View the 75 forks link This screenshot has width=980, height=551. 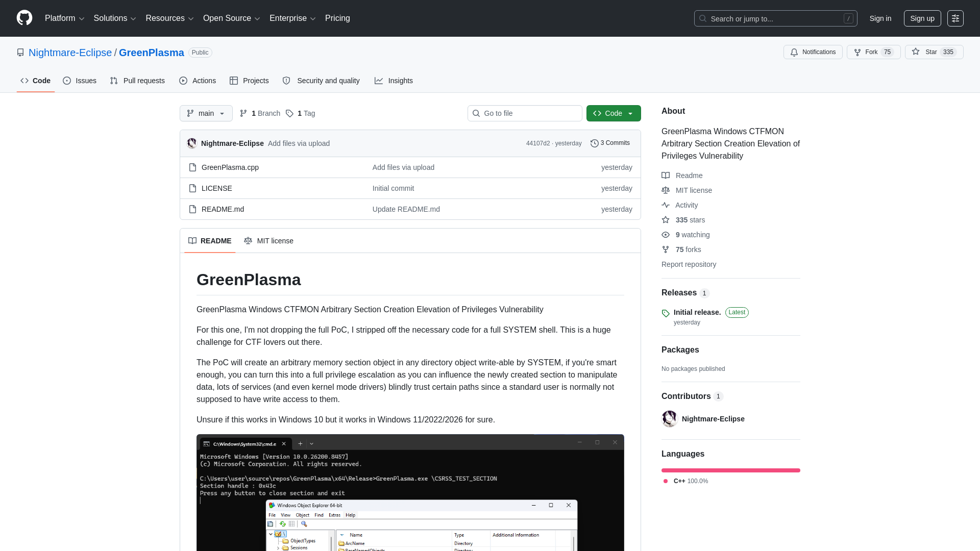[x=681, y=249]
